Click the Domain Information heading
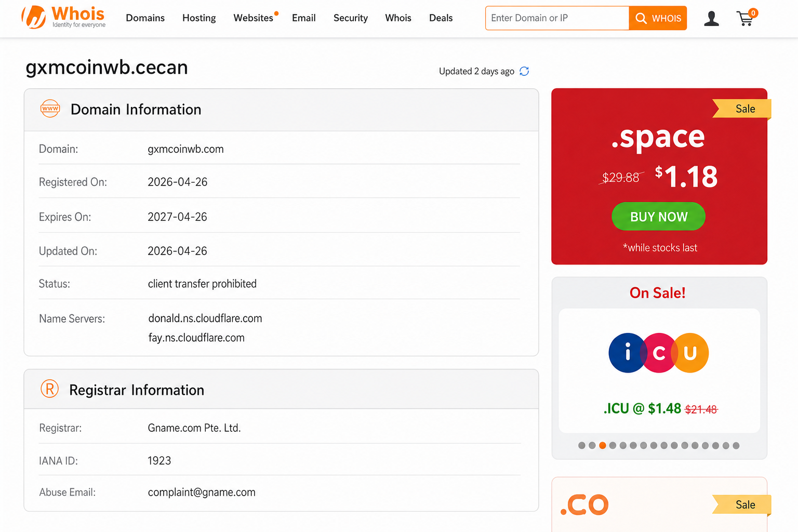This screenshot has height=532, width=798. coord(136,109)
